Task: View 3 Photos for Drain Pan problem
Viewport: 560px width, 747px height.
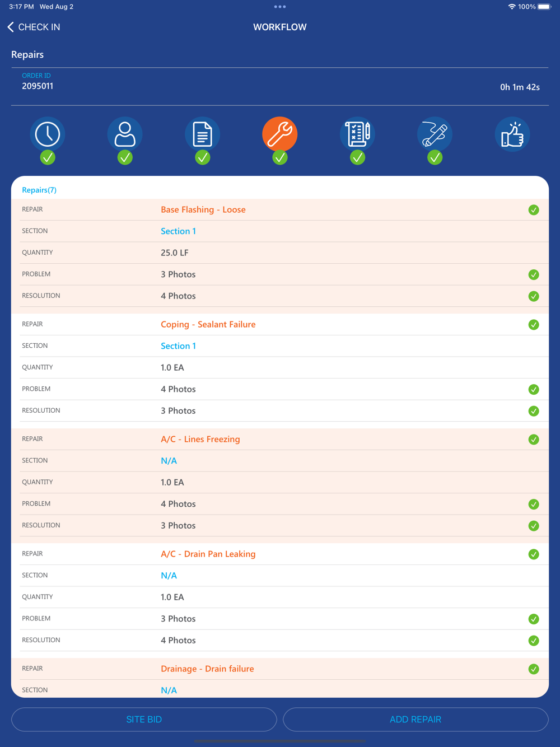Action: [x=178, y=619]
